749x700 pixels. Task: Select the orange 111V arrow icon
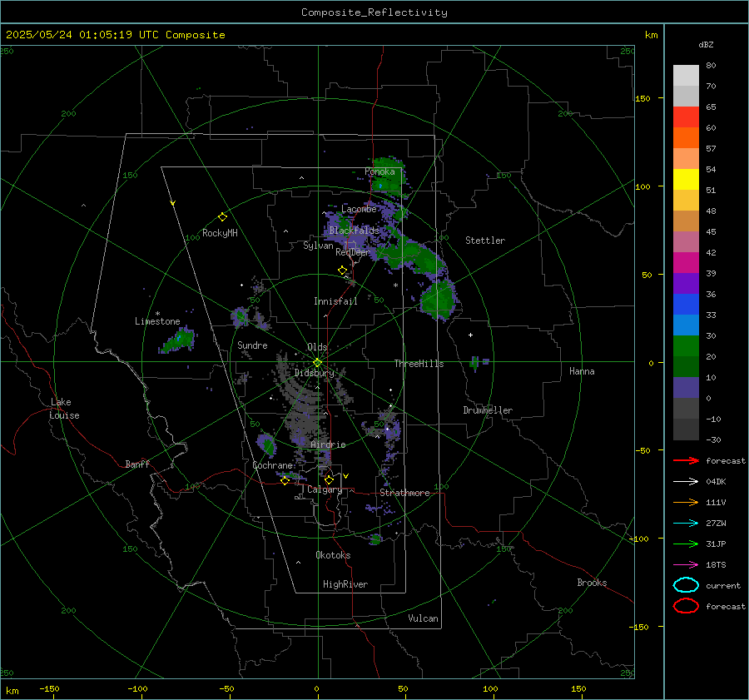pyautogui.click(x=686, y=502)
